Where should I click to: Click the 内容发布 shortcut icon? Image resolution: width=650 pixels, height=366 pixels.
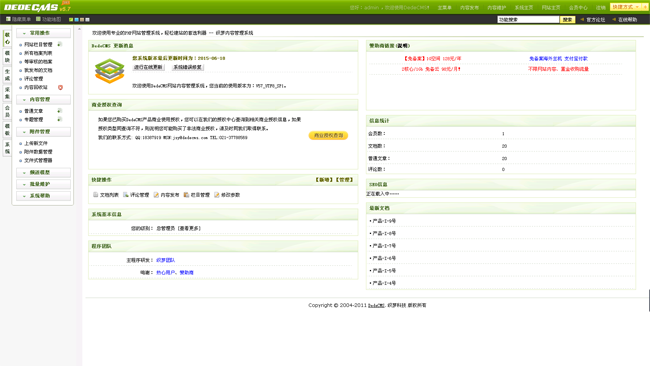point(156,194)
